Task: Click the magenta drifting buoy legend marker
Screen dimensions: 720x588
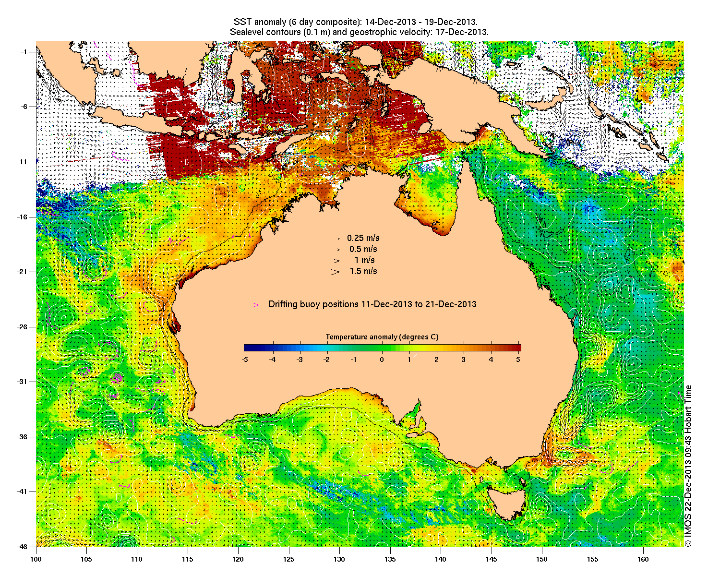Action: tap(256, 305)
